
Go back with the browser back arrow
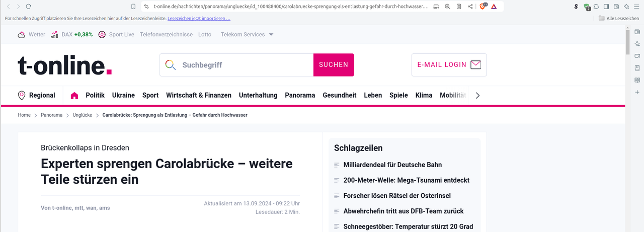tap(8, 7)
